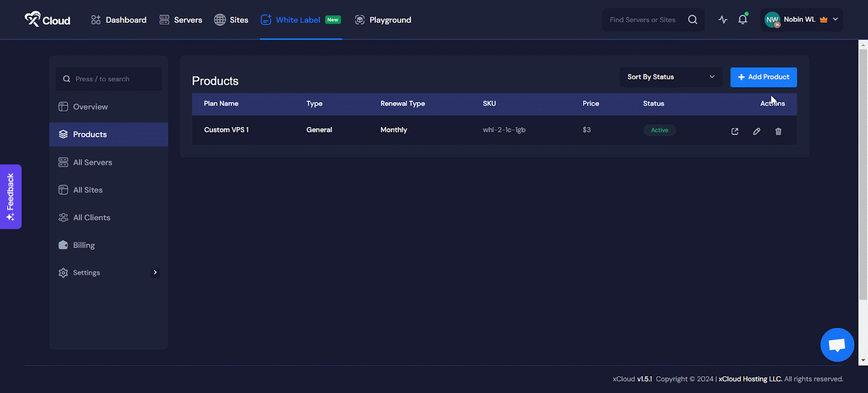The width and height of the screenshot is (868, 393).
Task: Click the activity pulse icon in header
Action: (x=723, y=20)
